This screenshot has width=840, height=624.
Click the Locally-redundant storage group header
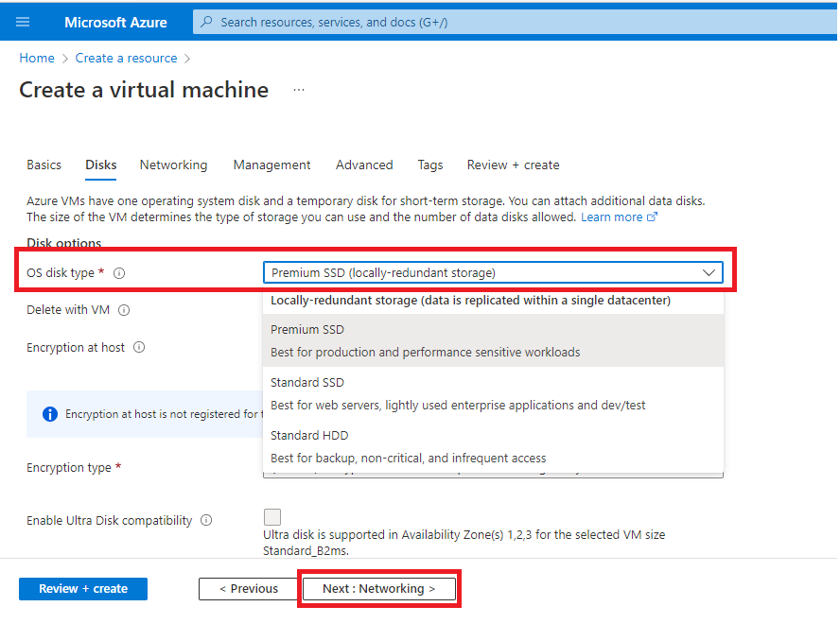(x=470, y=301)
